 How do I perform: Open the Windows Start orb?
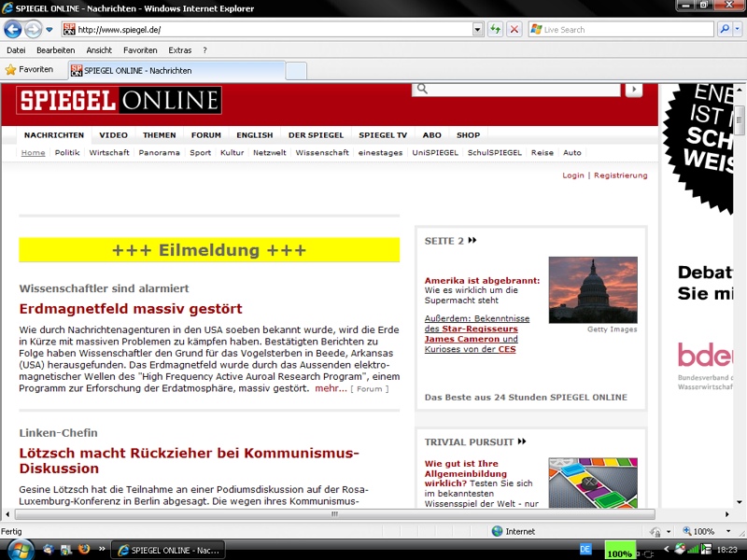tap(20, 550)
